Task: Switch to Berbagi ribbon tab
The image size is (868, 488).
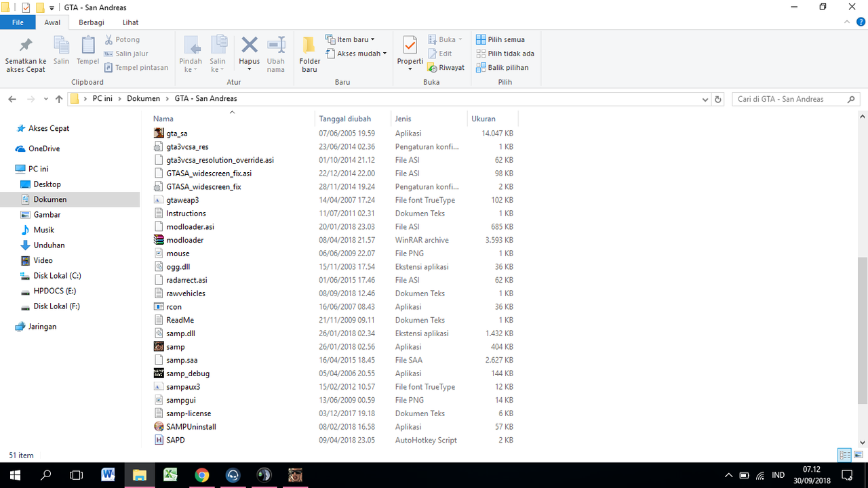Action: [x=91, y=22]
